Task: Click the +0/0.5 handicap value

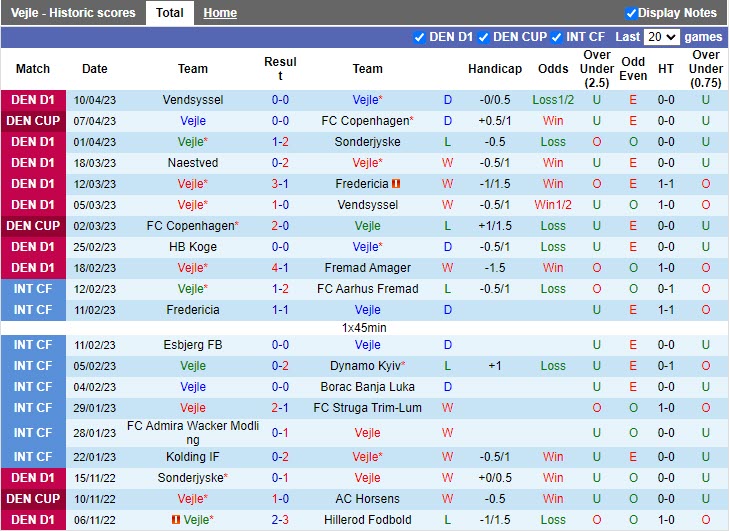Action: point(495,478)
